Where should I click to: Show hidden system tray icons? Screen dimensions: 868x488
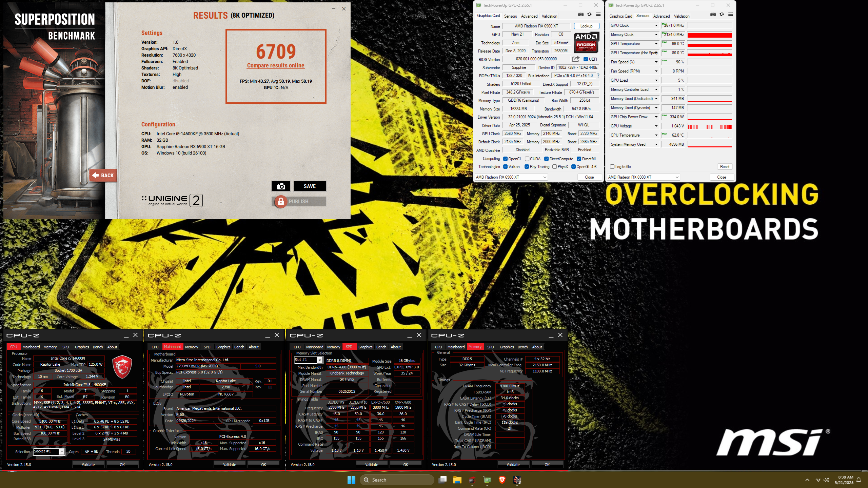pos(807,480)
